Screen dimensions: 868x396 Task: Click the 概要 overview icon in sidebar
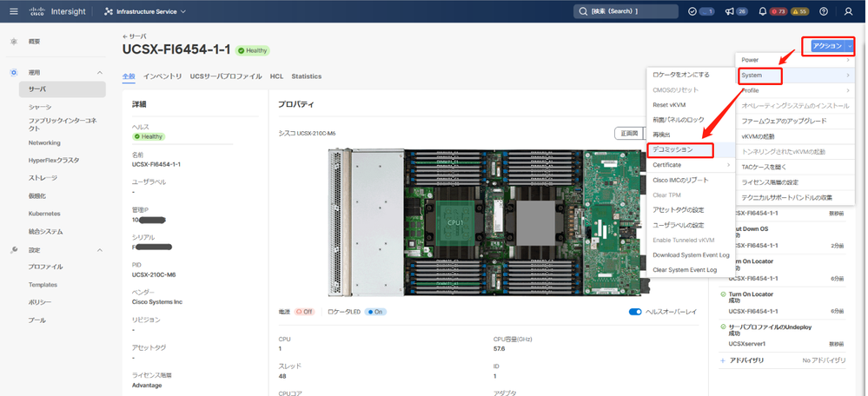(x=14, y=42)
